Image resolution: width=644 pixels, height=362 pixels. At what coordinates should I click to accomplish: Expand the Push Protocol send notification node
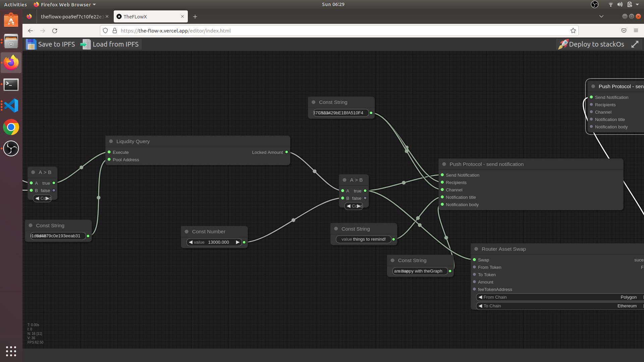pyautogui.click(x=444, y=164)
